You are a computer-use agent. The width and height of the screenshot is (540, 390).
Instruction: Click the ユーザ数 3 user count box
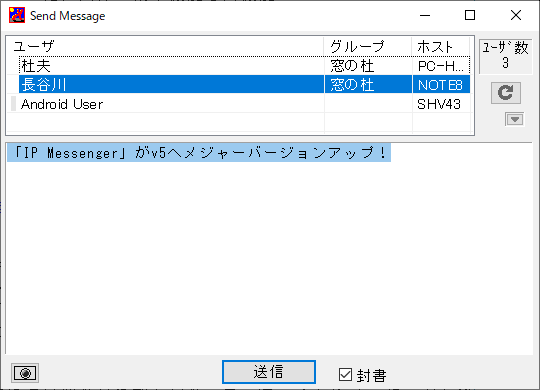pos(505,56)
